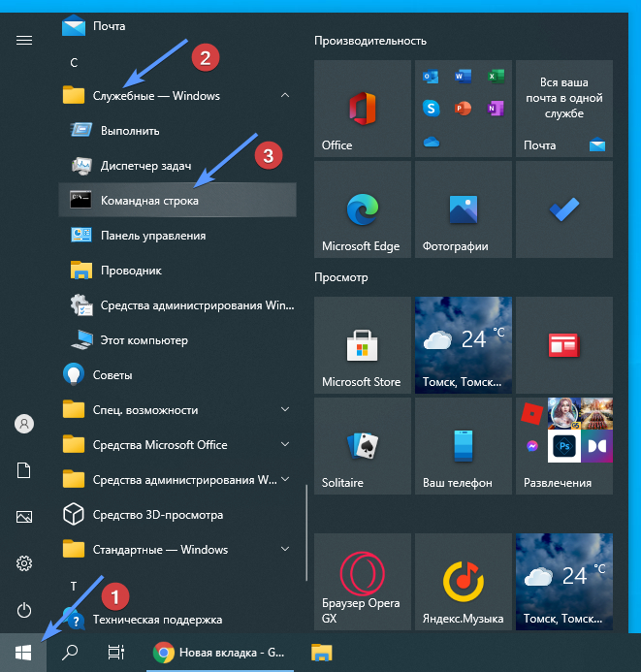Open the Excel icon in Office group tile
The width and height of the screenshot is (641, 672).
point(496,77)
